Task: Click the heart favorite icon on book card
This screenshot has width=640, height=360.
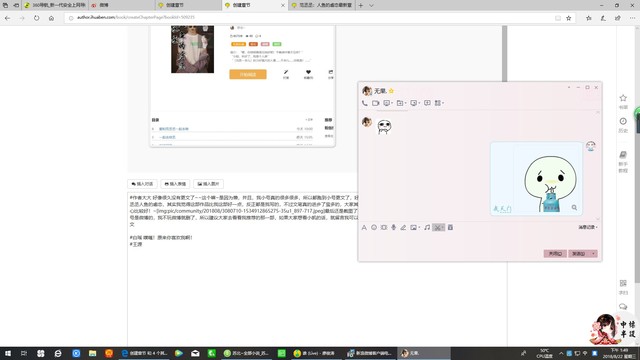Action: pyautogui.click(x=308, y=72)
